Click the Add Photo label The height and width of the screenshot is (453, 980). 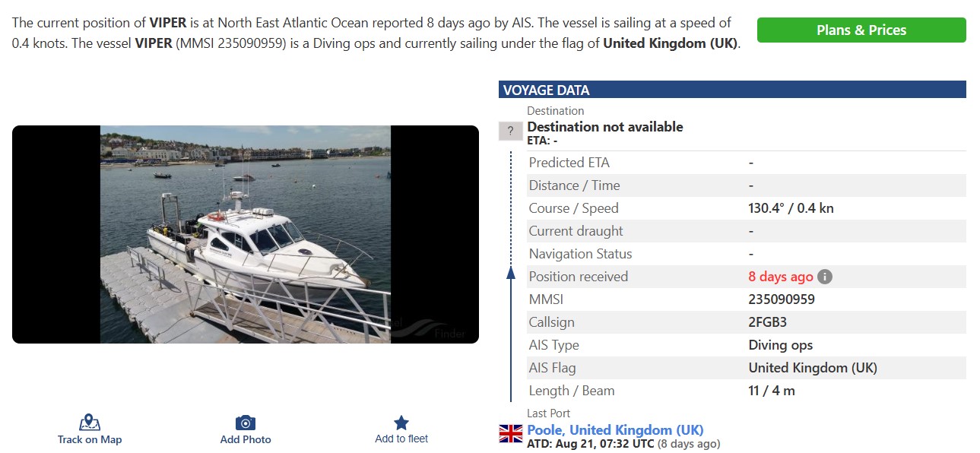coord(246,439)
